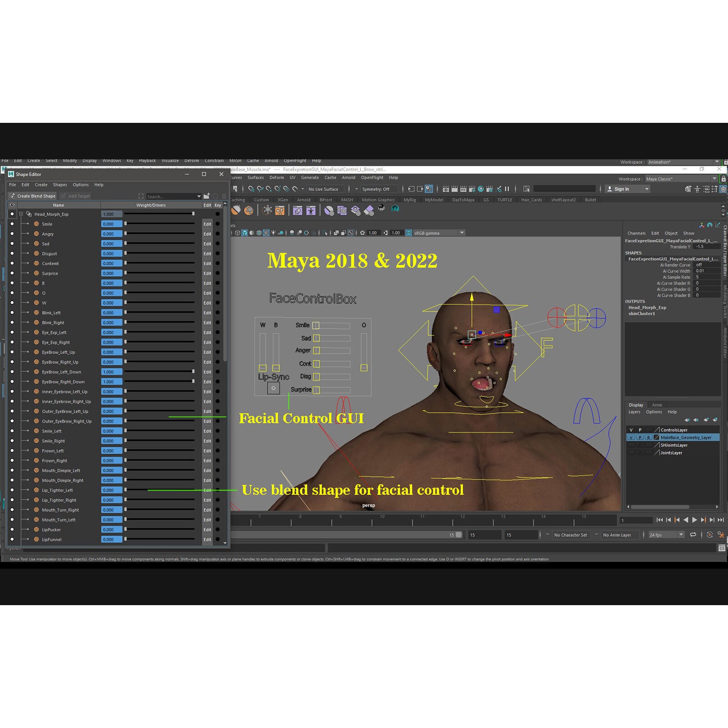Click the Python script shelf icon
Image resolution: width=728 pixels, height=728 pixels.
point(381,208)
